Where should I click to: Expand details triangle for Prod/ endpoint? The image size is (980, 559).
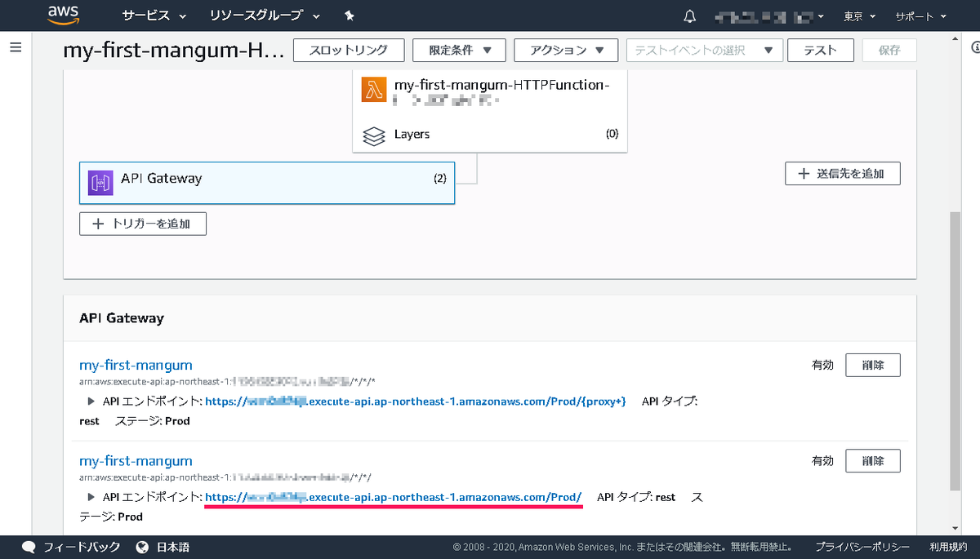click(x=91, y=498)
